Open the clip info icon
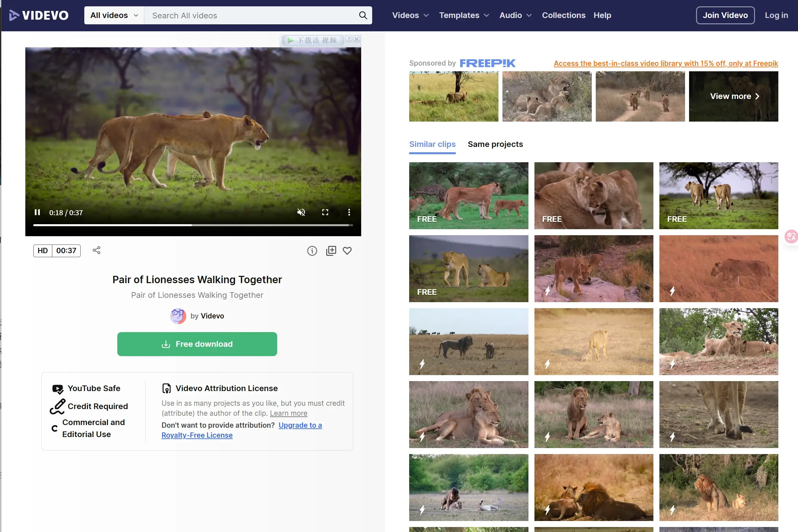The height and width of the screenshot is (532, 798). pos(312,251)
